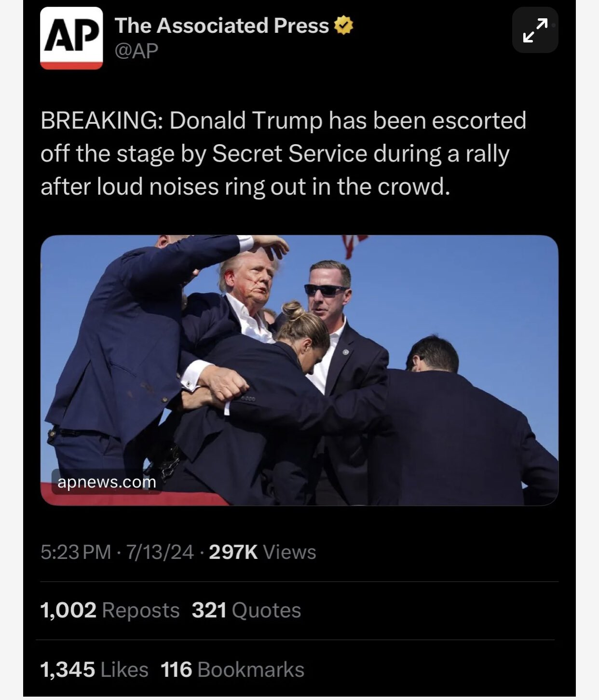The height and width of the screenshot is (700, 599).
Task: Click the AP profile avatar logo
Action: click(x=71, y=38)
